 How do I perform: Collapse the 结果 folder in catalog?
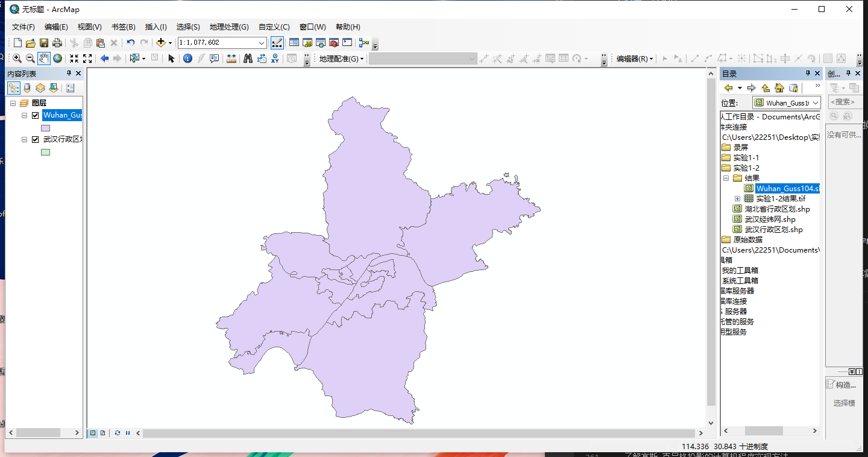[x=726, y=178]
